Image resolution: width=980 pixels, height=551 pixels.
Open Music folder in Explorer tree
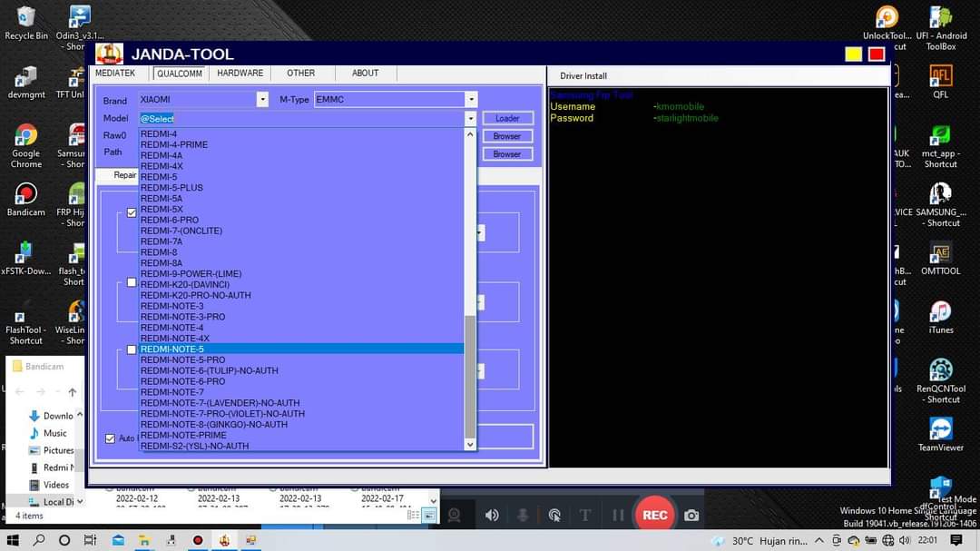point(48,433)
